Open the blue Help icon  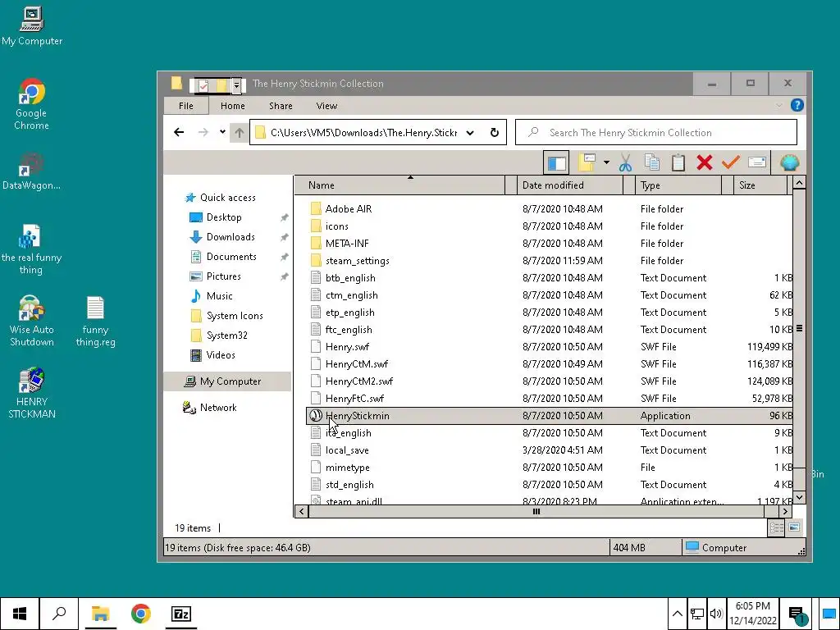[x=797, y=105]
